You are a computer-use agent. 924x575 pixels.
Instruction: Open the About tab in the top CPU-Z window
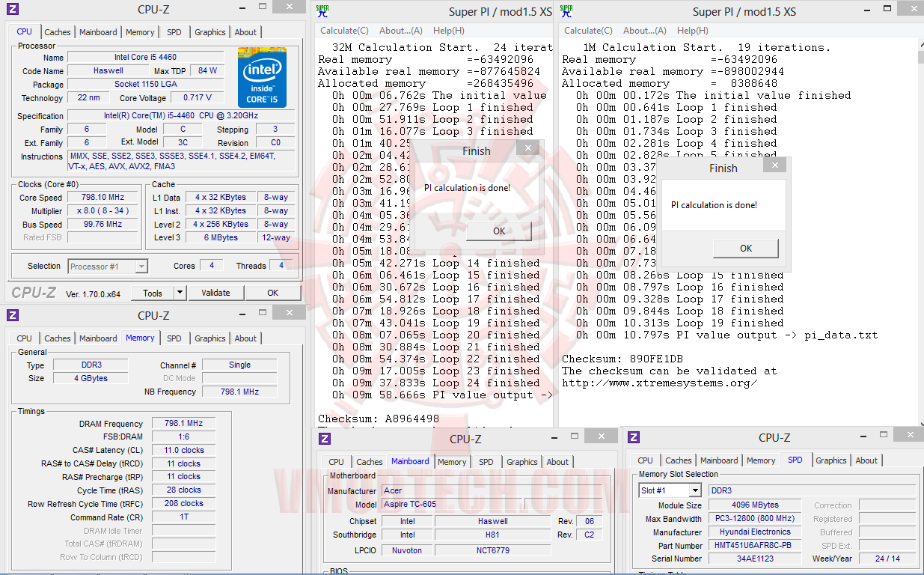click(245, 32)
